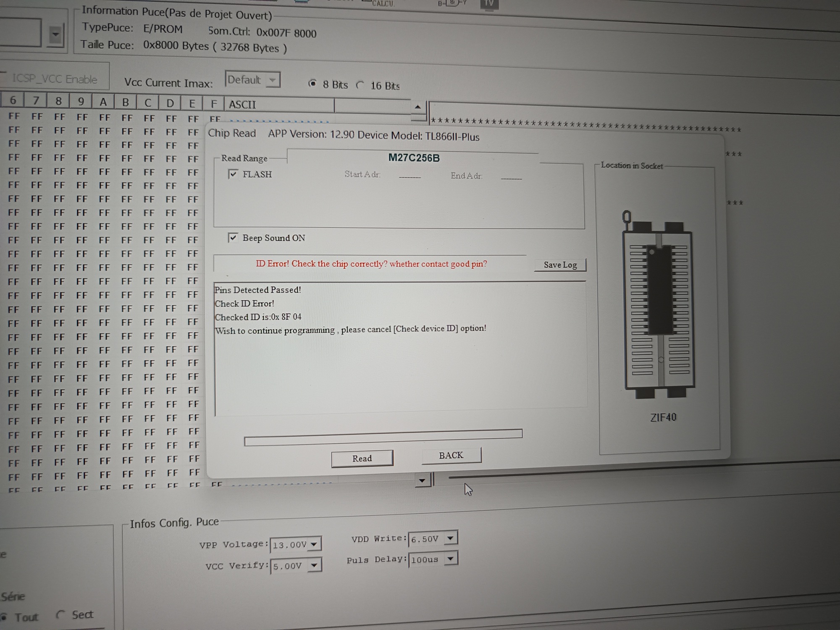Expand the VCC Verify dropdown
The image size is (840, 630).
point(314,565)
